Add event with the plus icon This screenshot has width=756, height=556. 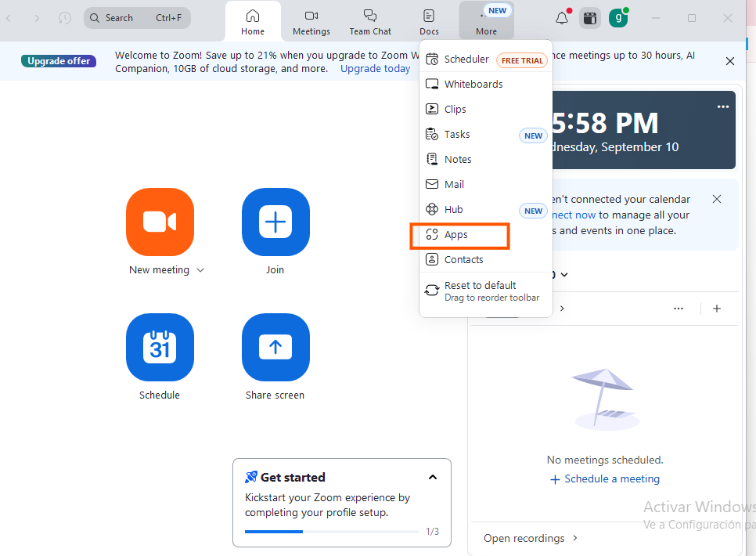pos(717,309)
